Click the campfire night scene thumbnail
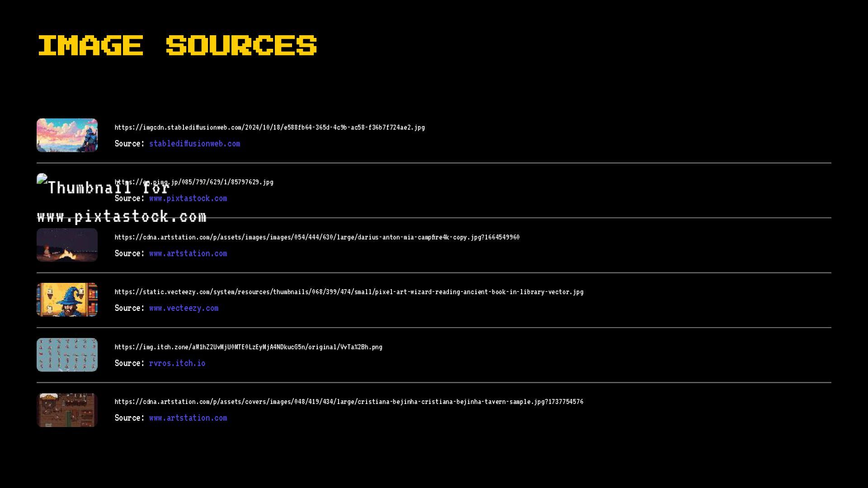 67,245
